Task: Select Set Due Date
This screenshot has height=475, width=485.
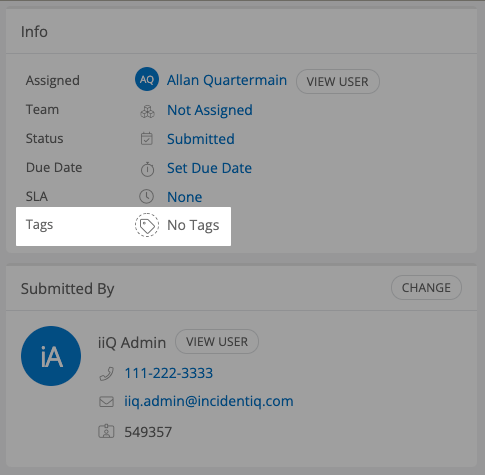Action: (x=209, y=168)
